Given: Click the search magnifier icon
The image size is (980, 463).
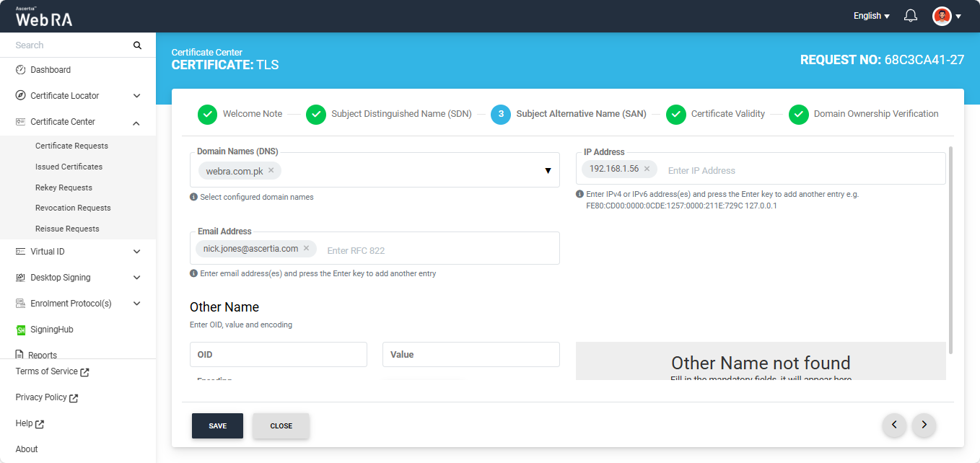Looking at the screenshot, I should 137,45.
